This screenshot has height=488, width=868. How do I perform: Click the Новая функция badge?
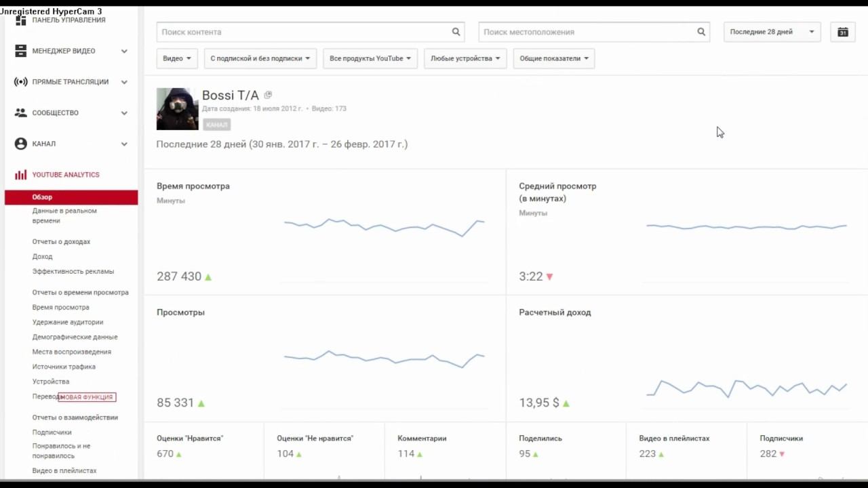[x=87, y=397]
